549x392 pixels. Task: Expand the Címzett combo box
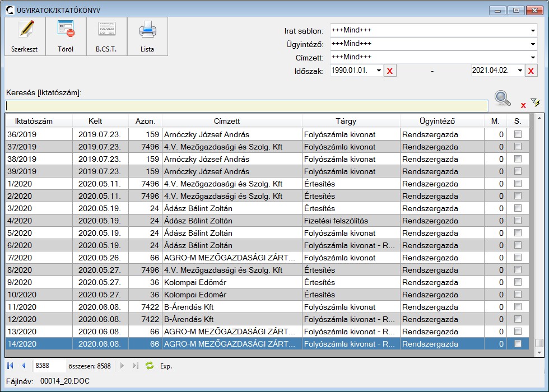click(532, 57)
